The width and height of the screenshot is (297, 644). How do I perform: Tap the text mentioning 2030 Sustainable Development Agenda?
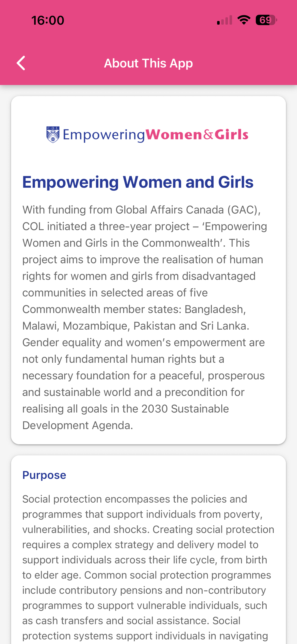pos(125,417)
